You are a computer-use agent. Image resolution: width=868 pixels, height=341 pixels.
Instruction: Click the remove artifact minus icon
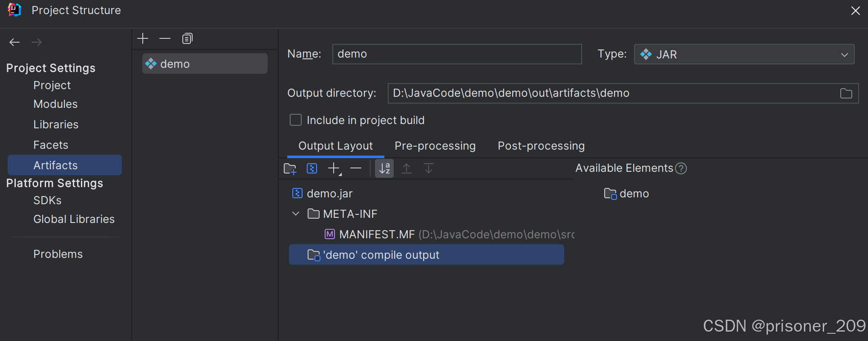click(x=165, y=39)
